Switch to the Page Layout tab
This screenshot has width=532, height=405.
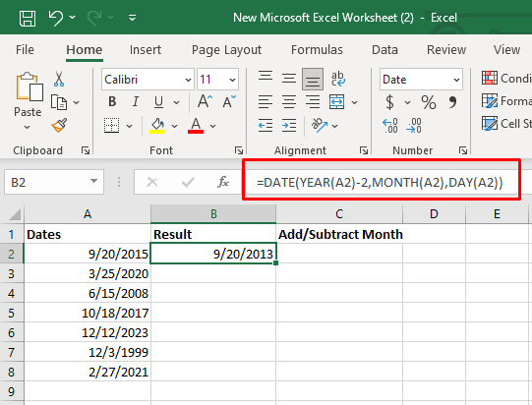click(x=226, y=50)
